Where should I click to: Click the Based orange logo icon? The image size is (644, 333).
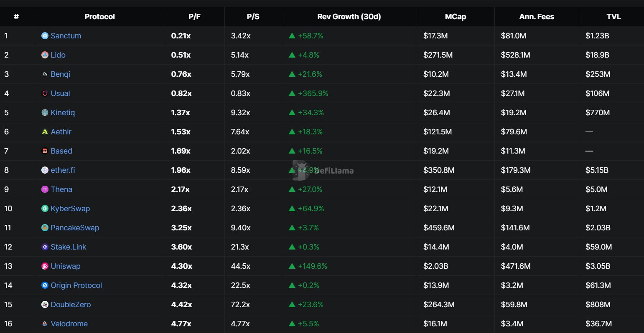(45, 151)
